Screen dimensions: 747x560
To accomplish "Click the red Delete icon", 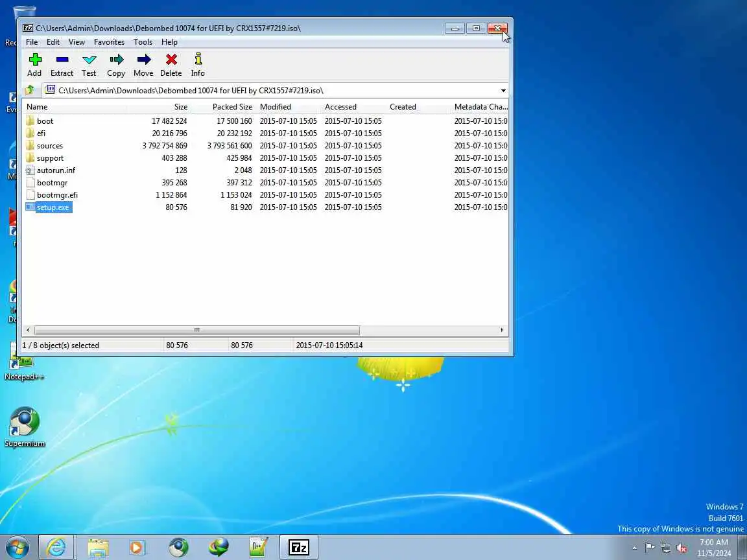I will click(171, 60).
